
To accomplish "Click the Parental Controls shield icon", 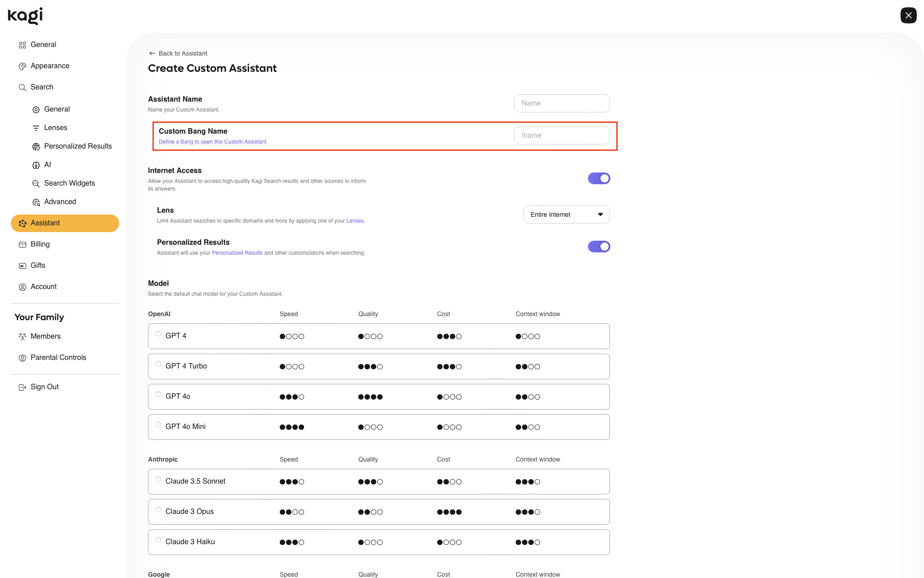I will click(23, 358).
